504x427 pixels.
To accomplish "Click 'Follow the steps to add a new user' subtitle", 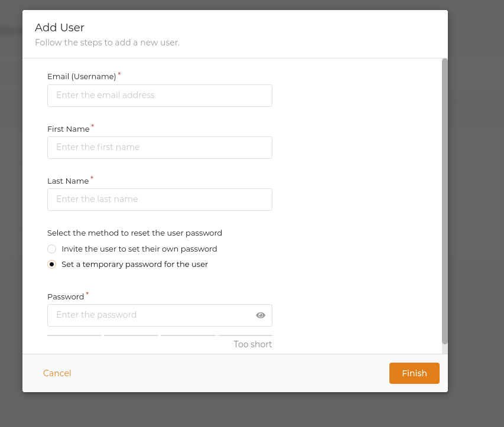I will (x=107, y=43).
